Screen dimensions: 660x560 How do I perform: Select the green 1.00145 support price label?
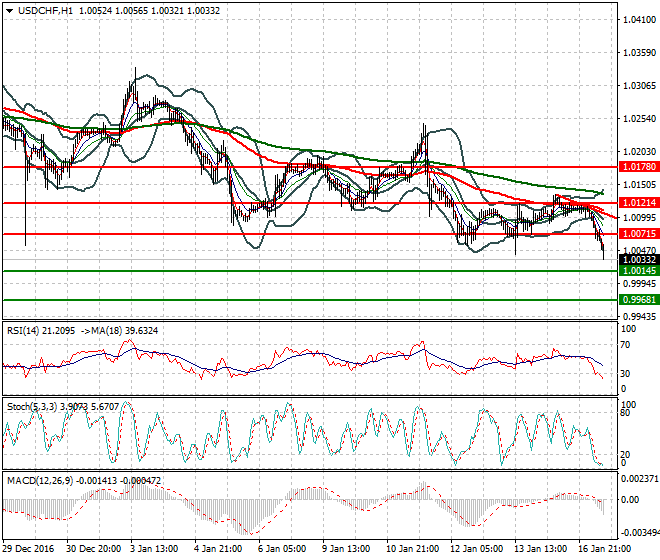tap(636, 271)
